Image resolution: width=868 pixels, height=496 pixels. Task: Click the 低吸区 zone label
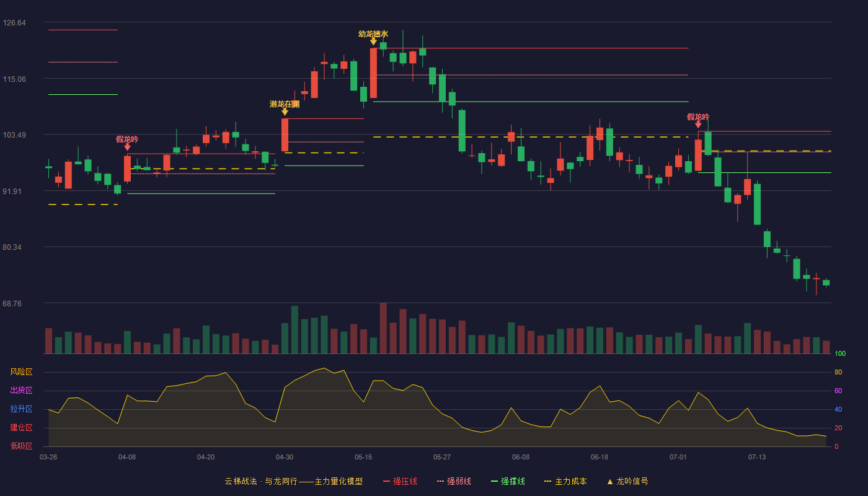[21, 446]
